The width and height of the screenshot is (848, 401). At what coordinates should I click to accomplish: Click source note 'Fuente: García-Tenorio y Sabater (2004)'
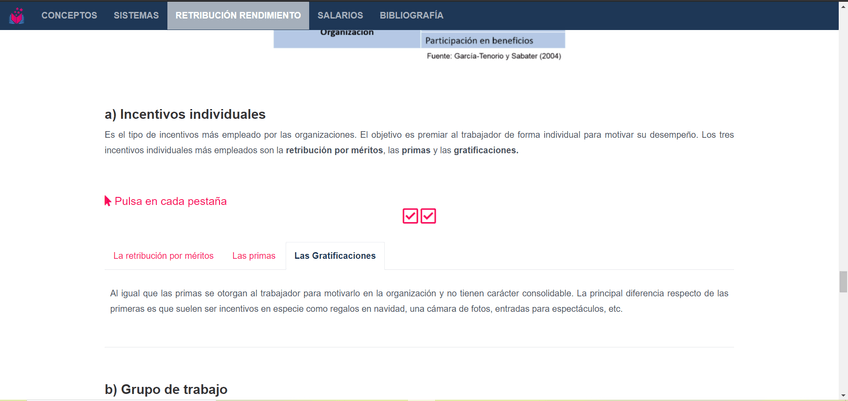494,56
